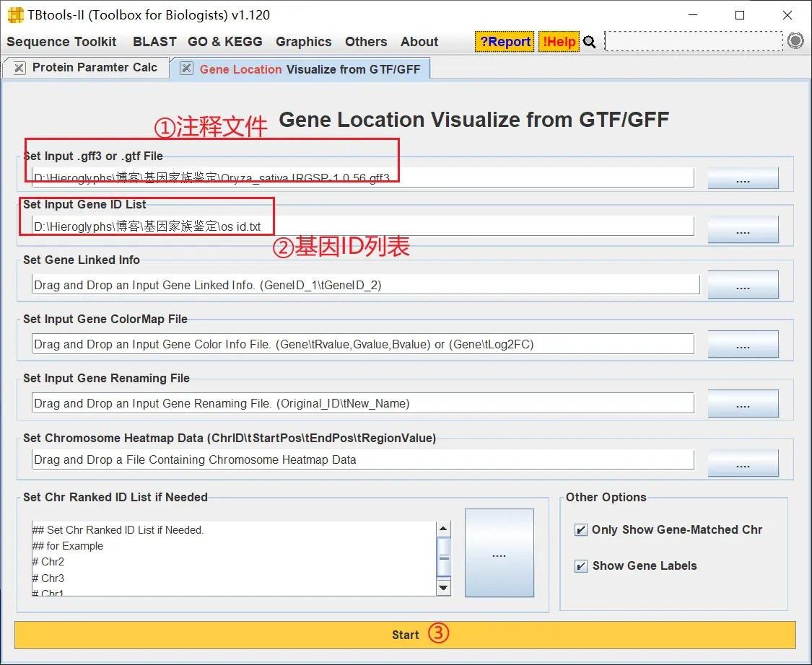Viewport: 812px width, 665px height.
Task: Maximize the TBtools-II window
Action: coord(740,15)
